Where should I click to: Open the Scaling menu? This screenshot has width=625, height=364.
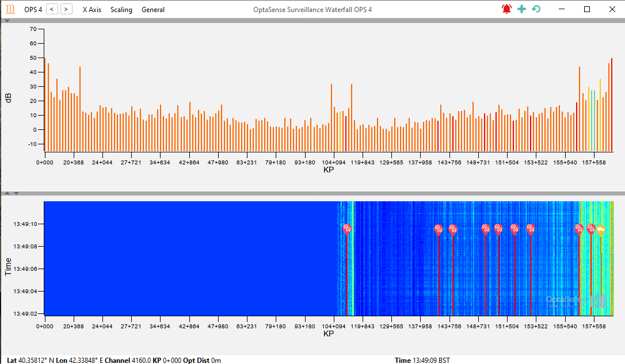(x=121, y=10)
